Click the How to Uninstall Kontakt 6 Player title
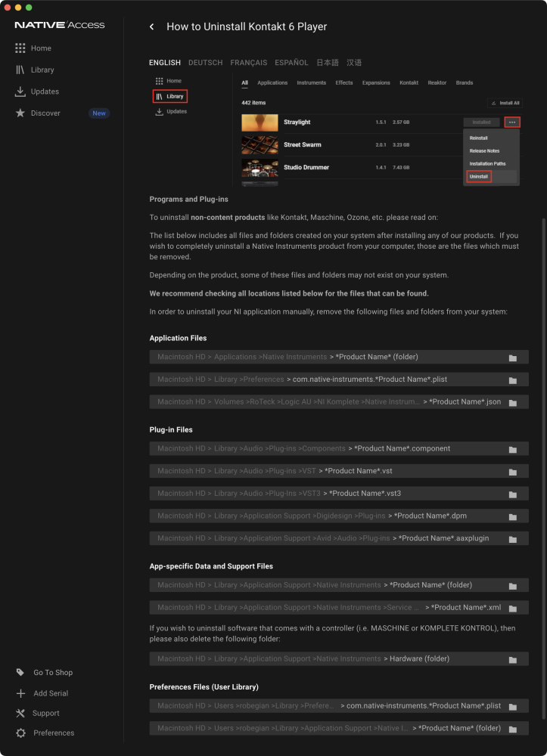Screen dimensions: 547x756 coord(247,26)
